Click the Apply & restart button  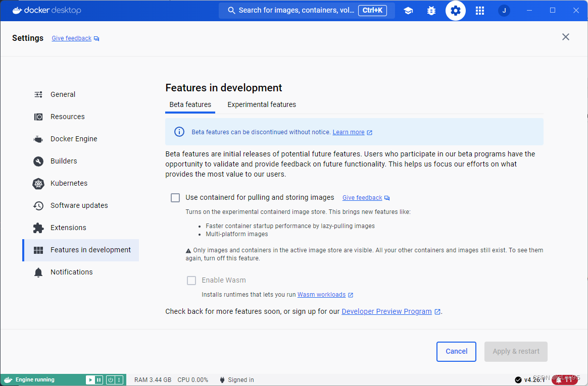(516, 352)
